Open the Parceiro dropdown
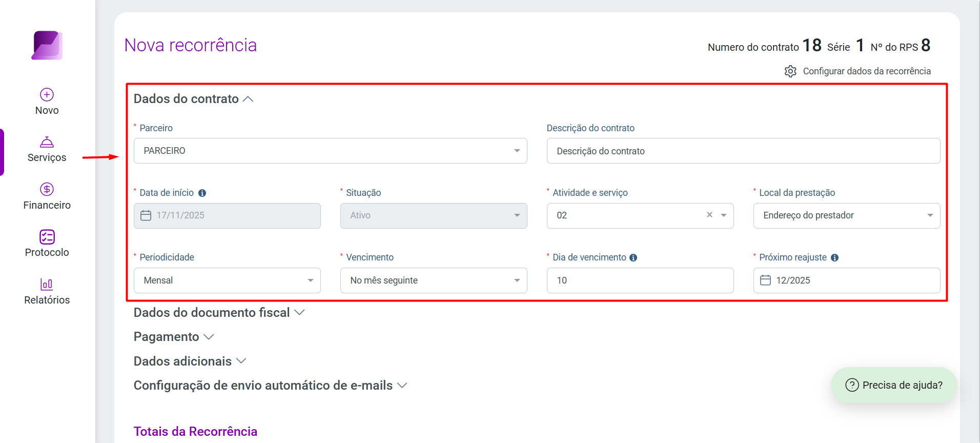The width and height of the screenshot is (980, 443). 331,151
